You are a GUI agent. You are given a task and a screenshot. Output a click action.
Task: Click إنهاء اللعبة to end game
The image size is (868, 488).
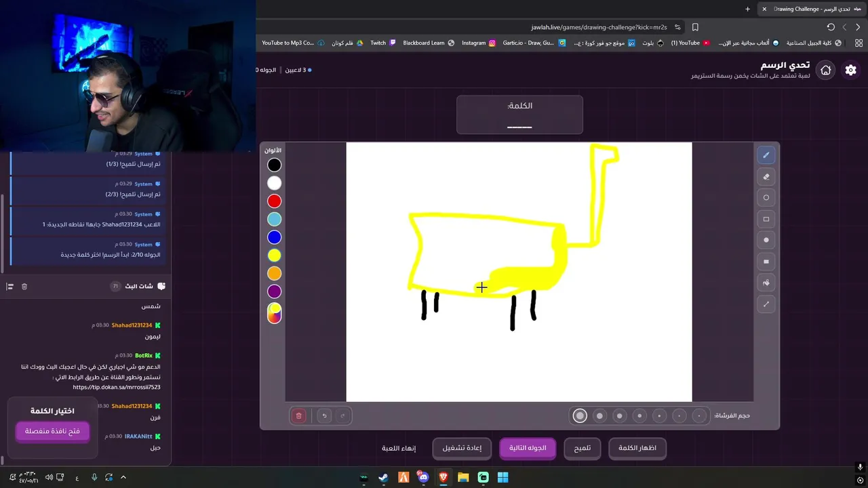click(x=399, y=448)
